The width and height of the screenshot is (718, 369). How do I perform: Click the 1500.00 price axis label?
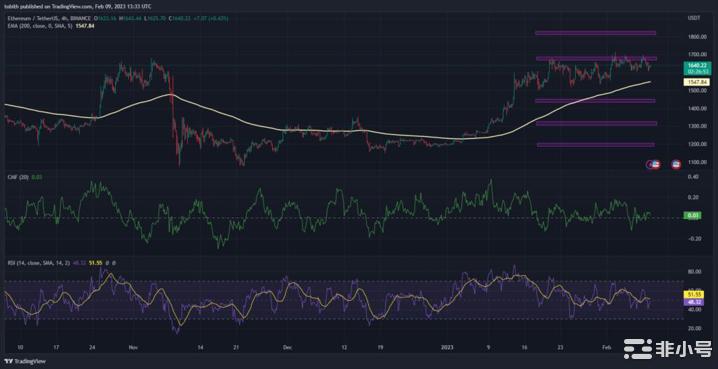click(x=696, y=91)
